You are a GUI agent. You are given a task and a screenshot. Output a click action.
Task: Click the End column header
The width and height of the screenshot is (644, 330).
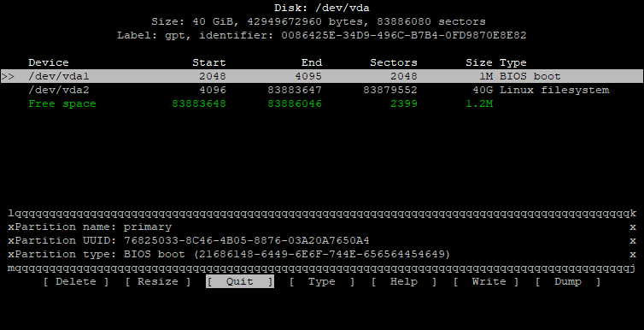point(312,62)
